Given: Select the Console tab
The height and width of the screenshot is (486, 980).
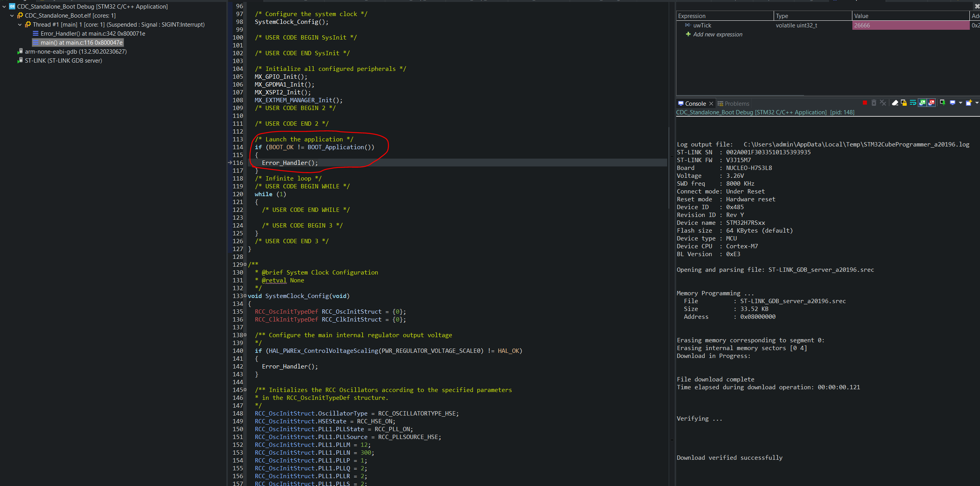Looking at the screenshot, I should 695,104.
